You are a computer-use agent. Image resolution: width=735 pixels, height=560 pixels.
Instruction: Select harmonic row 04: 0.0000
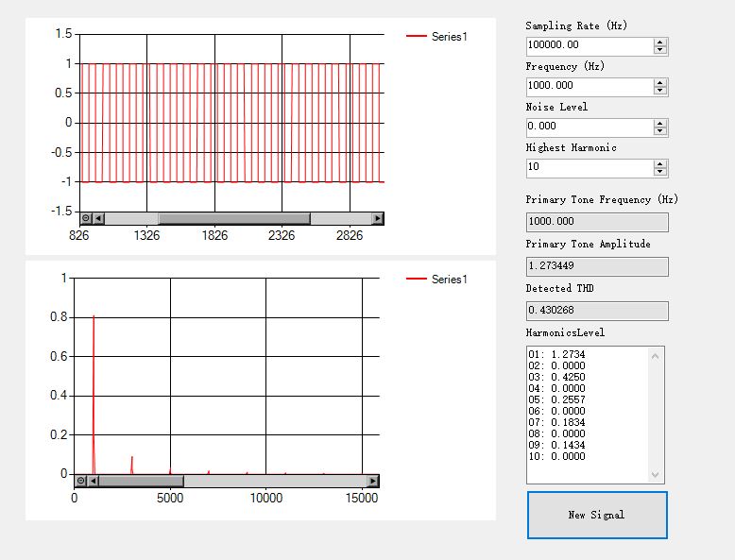(556, 388)
